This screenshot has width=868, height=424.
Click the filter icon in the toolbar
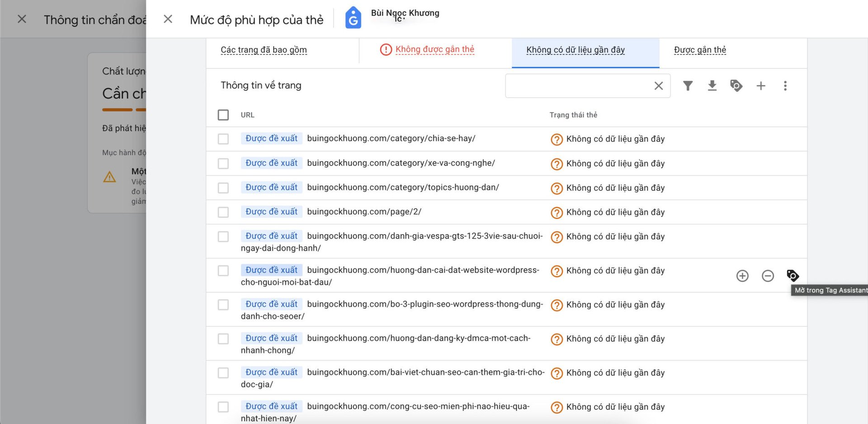688,86
